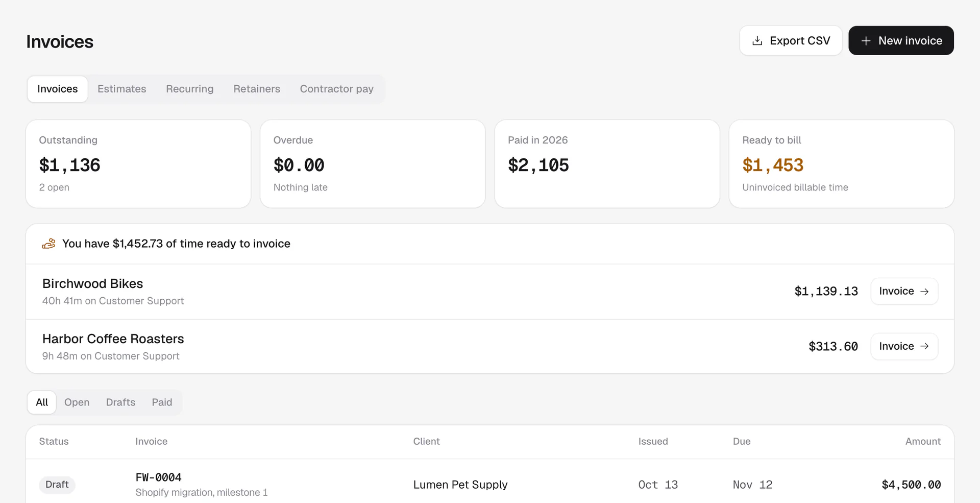Viewport: 980px width, 503px height.
Task: Click the plus icon in New invoice
Action: point(866,41)
